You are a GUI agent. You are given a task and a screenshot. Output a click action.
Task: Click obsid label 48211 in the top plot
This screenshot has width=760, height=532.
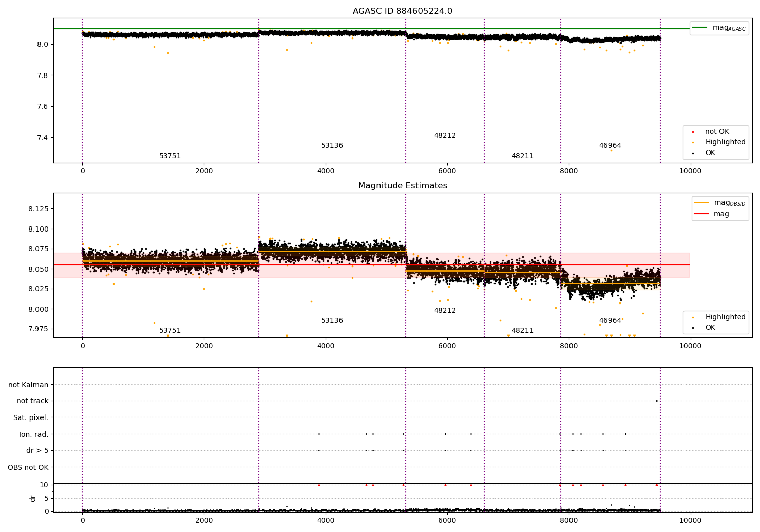pyautogui.click(x=522, y=156)
